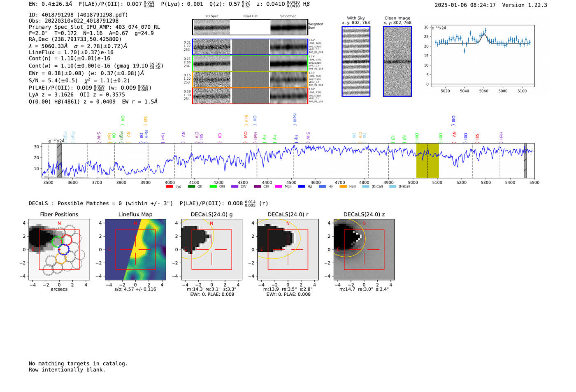Open the With Sky cutout image
Viewport: 576px width, 392px height.
(356, 61)
